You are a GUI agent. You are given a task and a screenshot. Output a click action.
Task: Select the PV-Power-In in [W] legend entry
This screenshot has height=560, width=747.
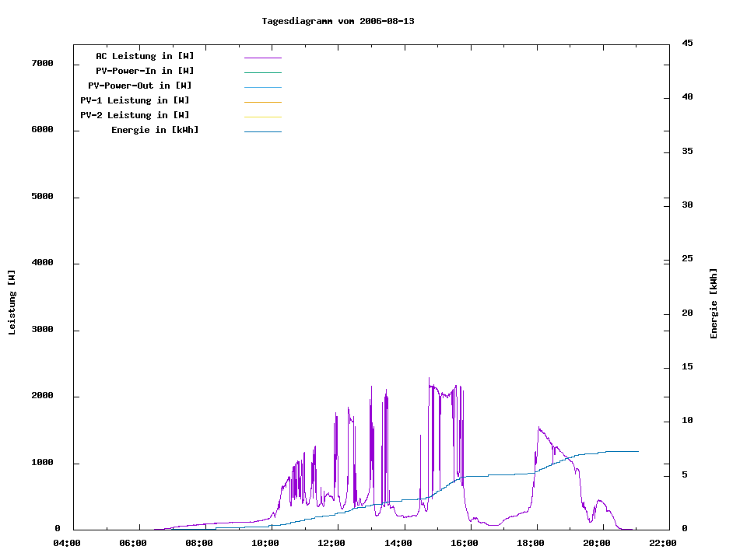pyautogui.click(x=145, y=71)
